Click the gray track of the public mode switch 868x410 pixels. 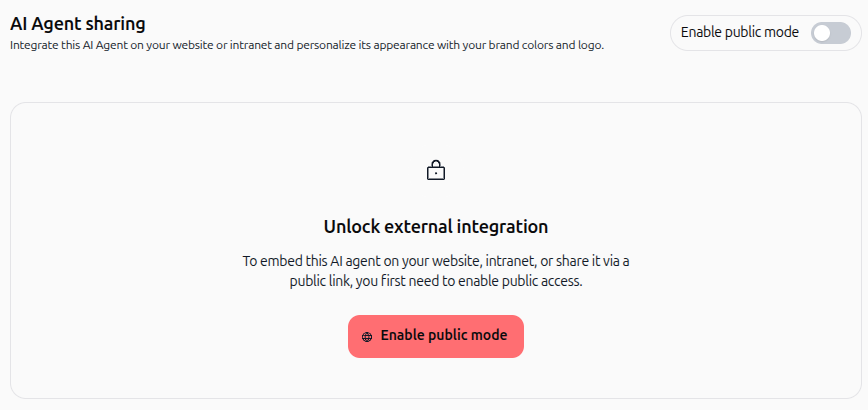pos(841,33)
